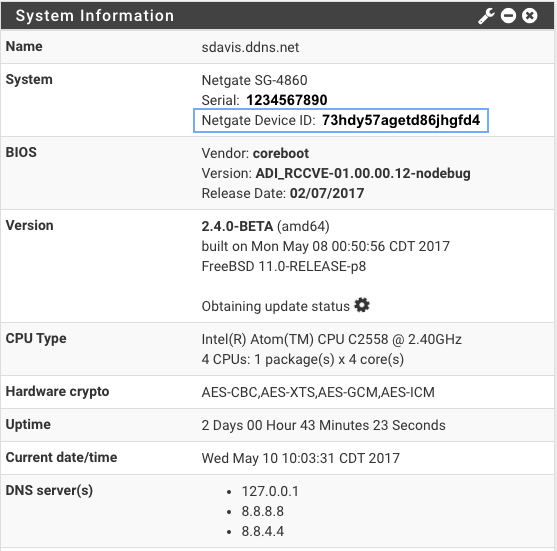Select the System Information panel title
This screenshot has width=557, height=551.
pos(95,16)
